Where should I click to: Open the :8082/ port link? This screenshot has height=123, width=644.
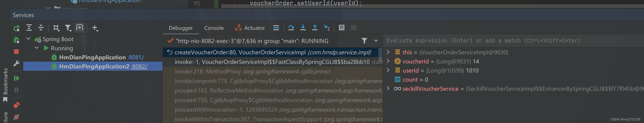(139, 66)
